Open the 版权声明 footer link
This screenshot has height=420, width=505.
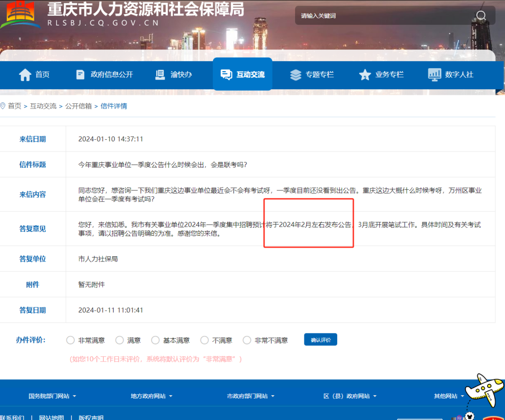pos(91,417)
